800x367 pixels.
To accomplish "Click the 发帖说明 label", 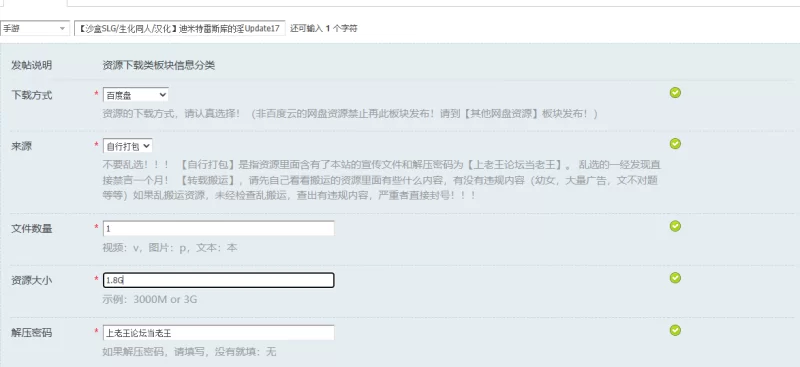I will click(x=32, y=65).
